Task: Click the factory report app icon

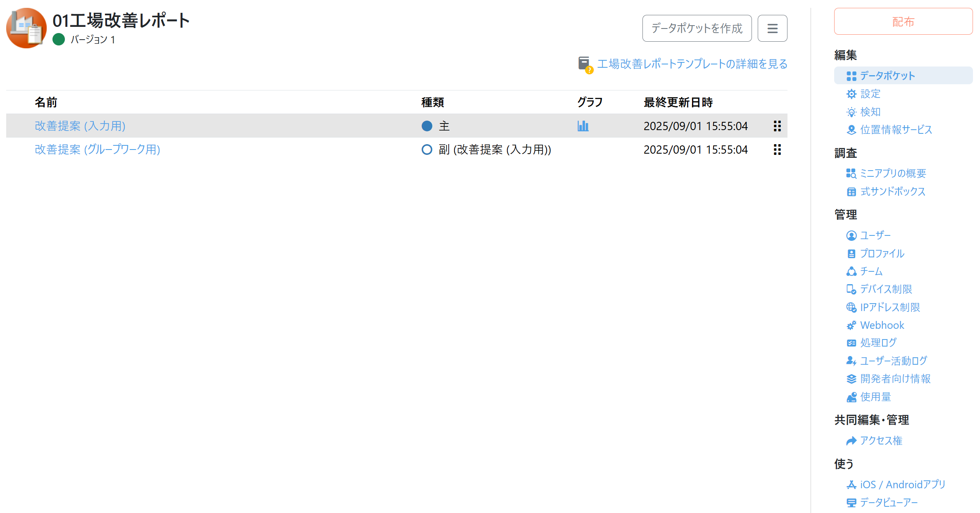Action: pyautogui.click(x=26, y=28)
